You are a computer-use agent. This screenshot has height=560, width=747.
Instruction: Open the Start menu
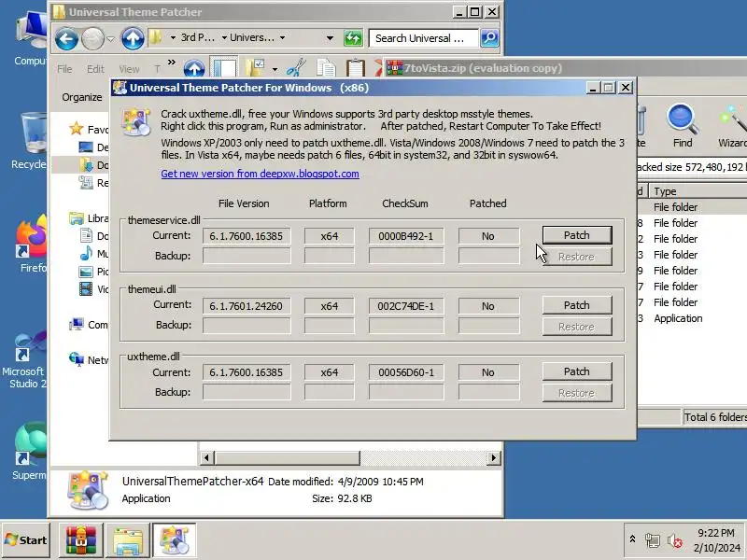tap(26, 540)
